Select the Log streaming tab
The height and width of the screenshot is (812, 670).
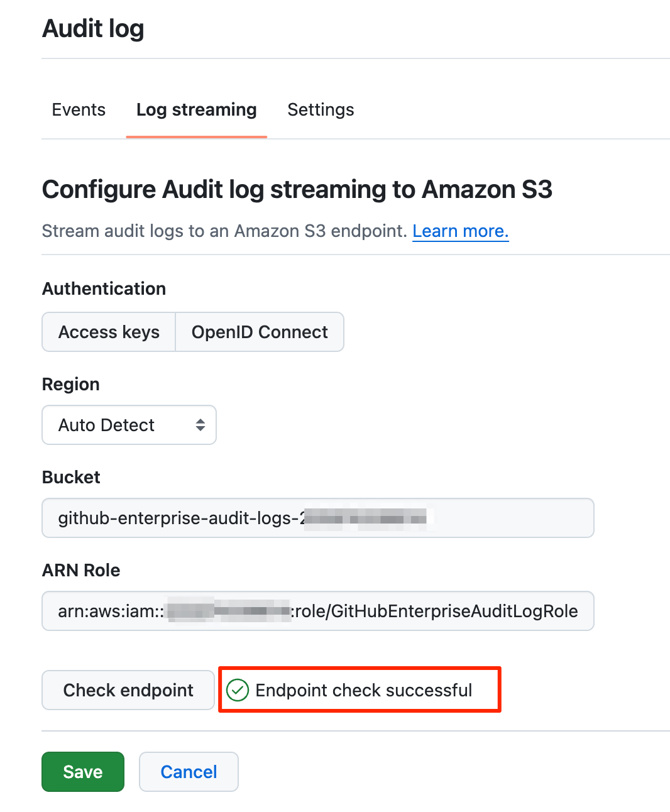pos(196,109)
